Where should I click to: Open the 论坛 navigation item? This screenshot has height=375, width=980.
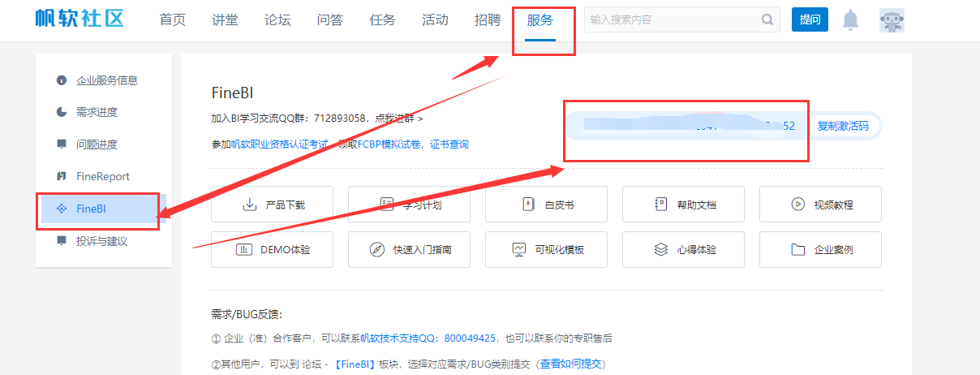coord(277,20)
